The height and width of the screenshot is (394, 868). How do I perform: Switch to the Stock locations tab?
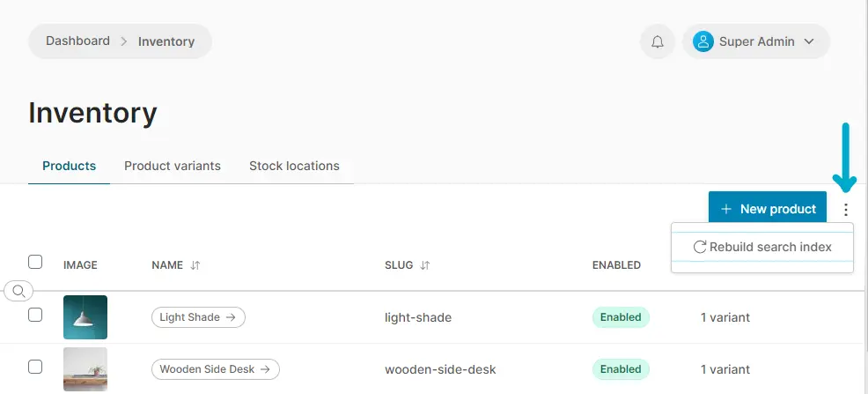click(294, 166)
